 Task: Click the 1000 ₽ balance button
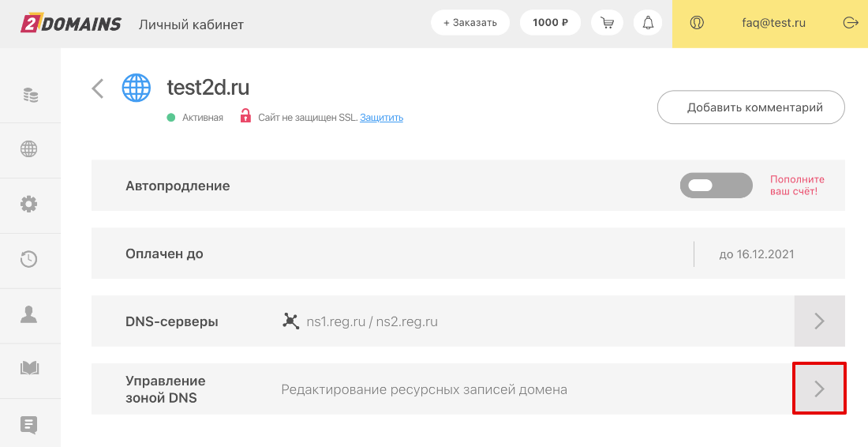pyautogui.click(x=550, y=23)
